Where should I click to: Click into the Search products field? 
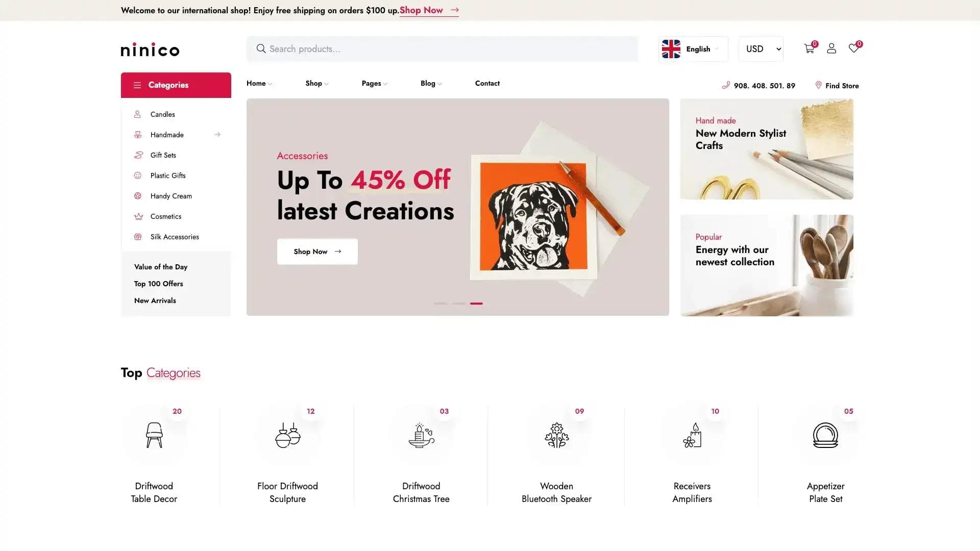(442, 49)
